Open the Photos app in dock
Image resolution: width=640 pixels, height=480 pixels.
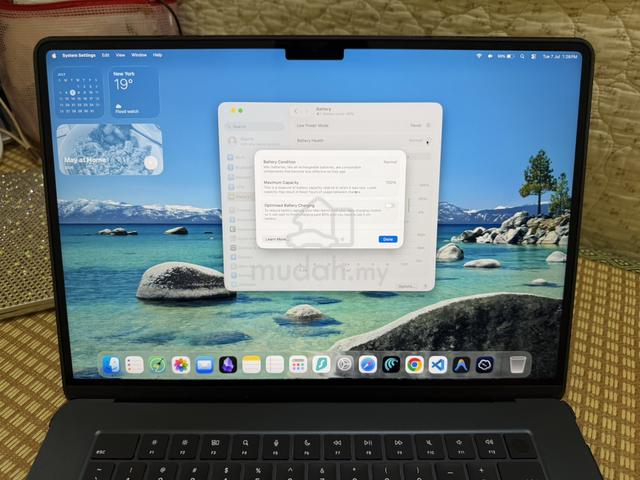tap(180, 364)
